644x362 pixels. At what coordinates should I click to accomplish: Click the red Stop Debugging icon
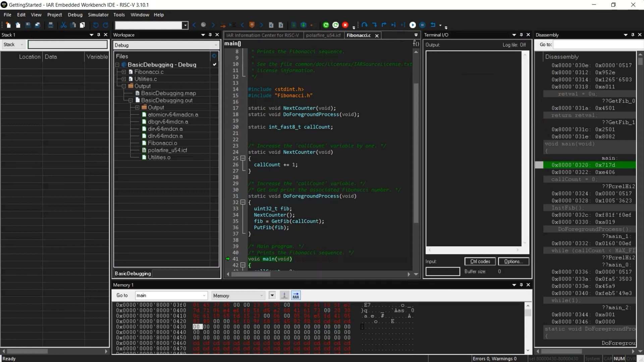345,25
